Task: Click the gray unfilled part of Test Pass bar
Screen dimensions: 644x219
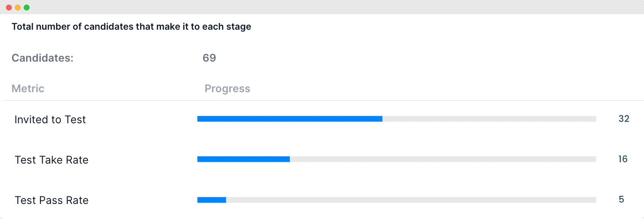Action: 411,200
